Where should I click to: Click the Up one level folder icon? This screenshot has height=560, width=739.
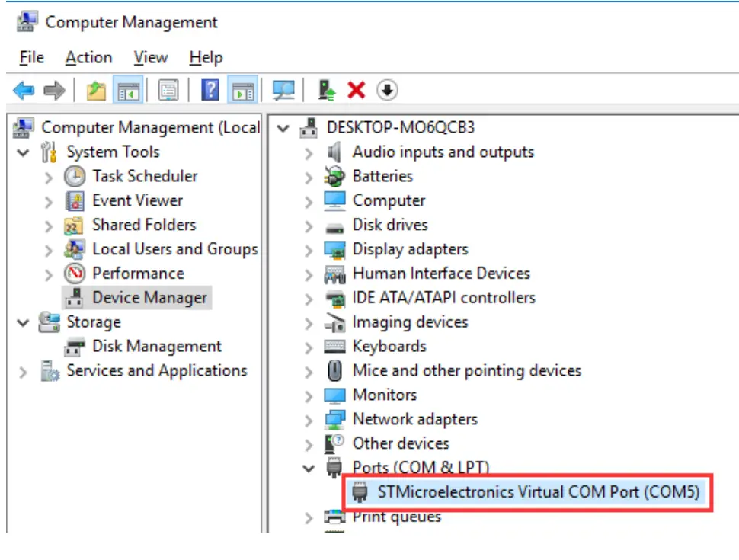(x=96, y=90)
